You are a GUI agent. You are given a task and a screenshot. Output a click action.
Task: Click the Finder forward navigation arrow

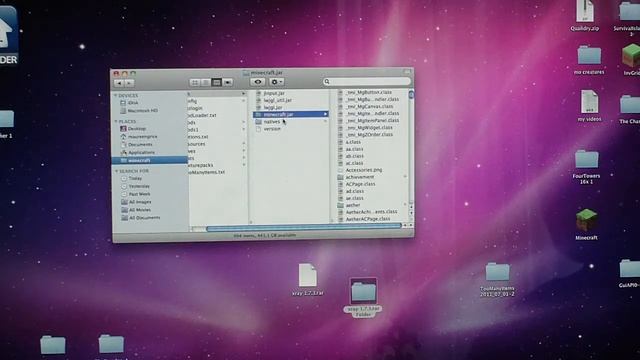(129, 83)
